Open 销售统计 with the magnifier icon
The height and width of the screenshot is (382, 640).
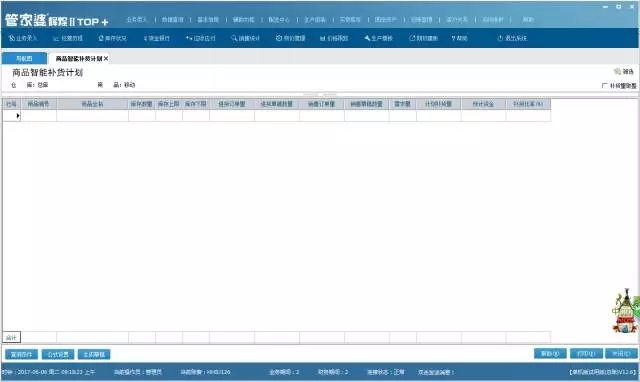(x=245, y=38)
